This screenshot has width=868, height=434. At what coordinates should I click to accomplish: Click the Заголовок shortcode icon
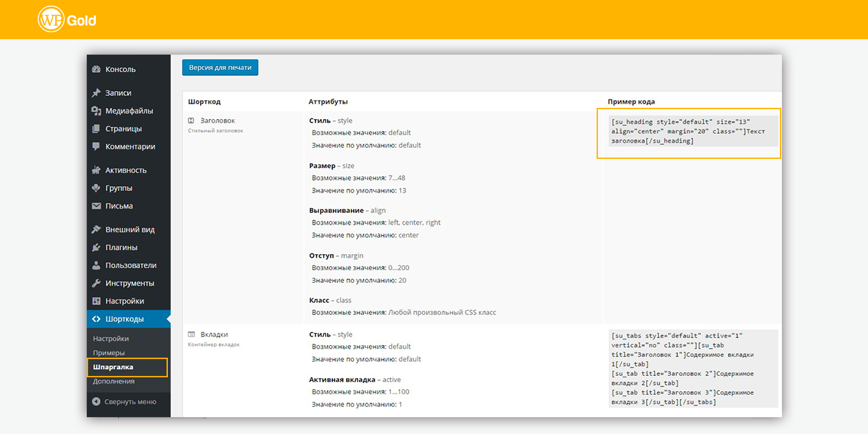191,120
